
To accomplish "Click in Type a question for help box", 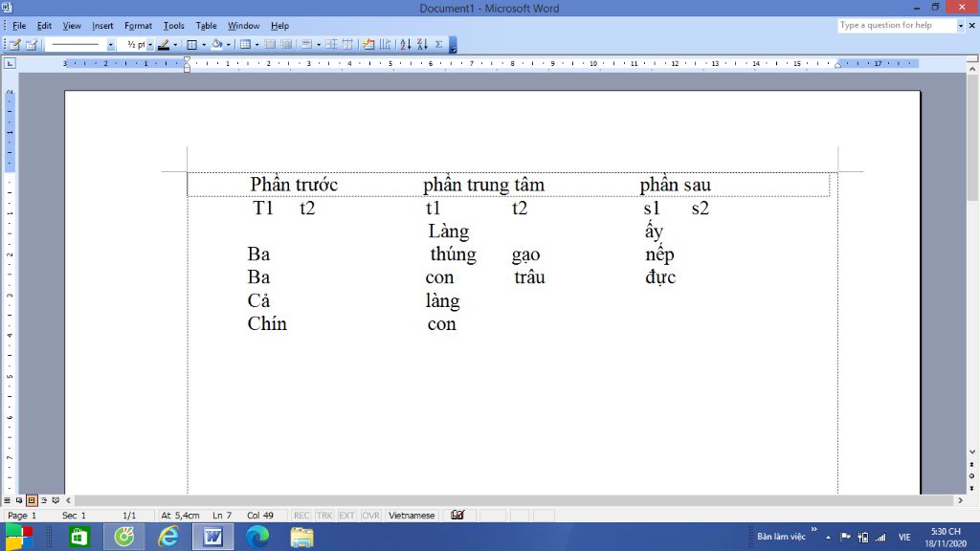I will coord(897,26).
